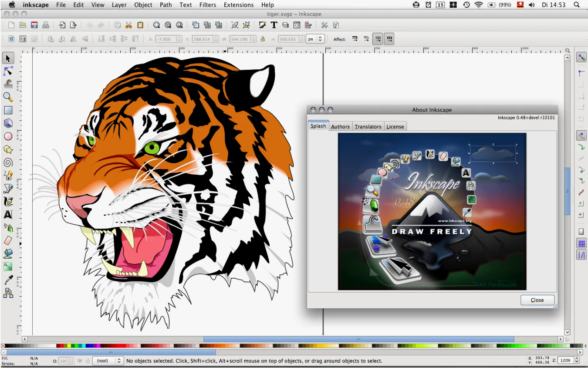Screen dimensions: 588x368
Task: Select the Spray tool
Action: 8,228
